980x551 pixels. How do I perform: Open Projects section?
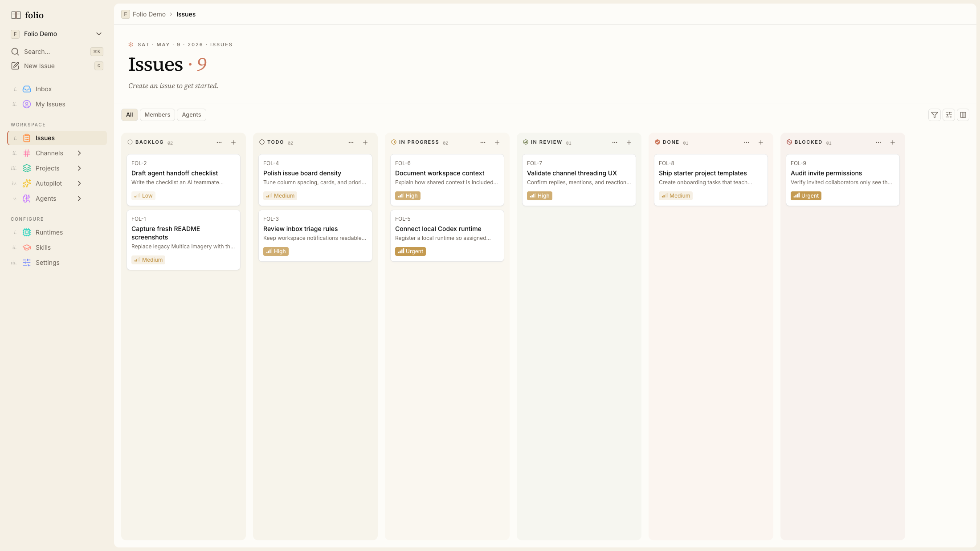pyautogui.click(x=47, y=168)
